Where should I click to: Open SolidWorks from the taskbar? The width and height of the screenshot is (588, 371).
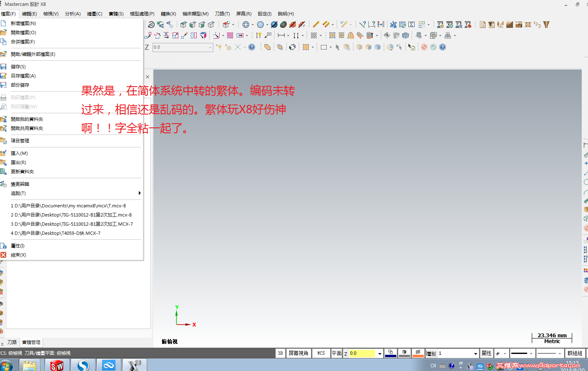57,365
